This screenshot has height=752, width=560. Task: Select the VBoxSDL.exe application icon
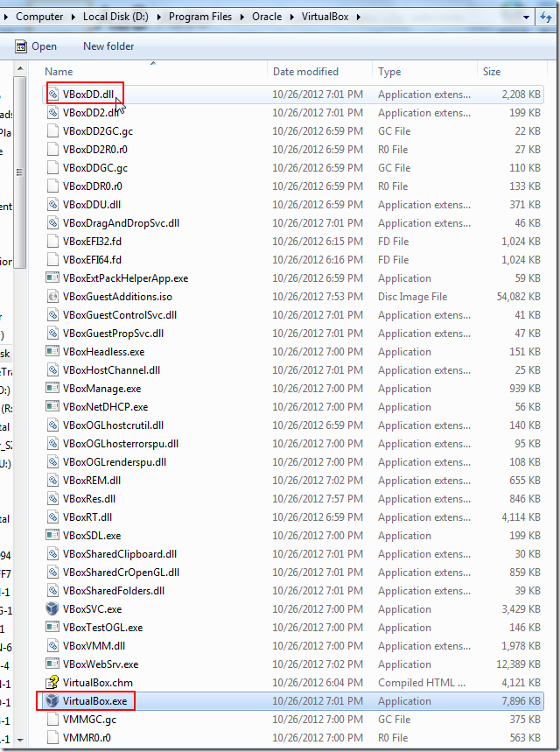(x=52, y=535)
